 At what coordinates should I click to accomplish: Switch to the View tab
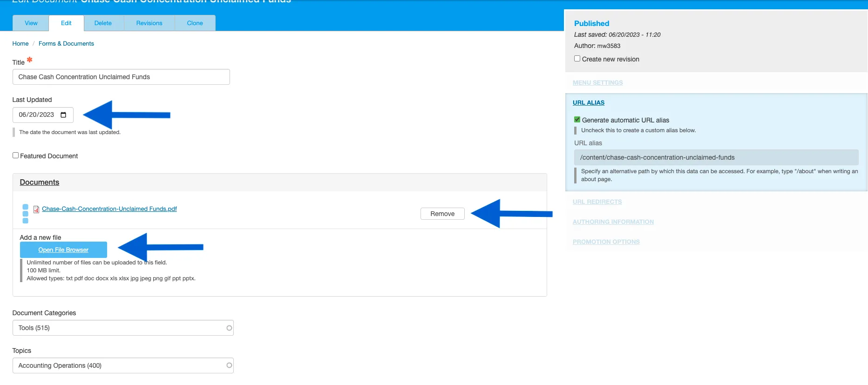[x=31, y=23]
